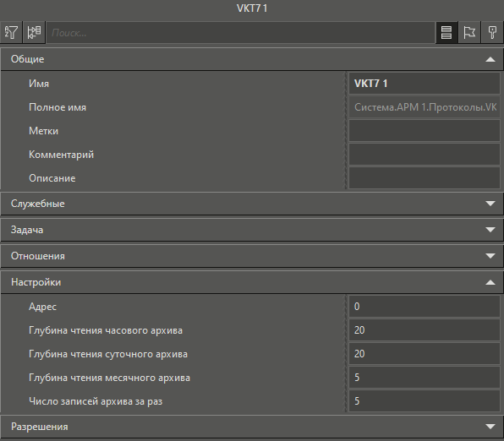Image resolution: width=504 pixels, height=441 pixels.
Task: Click the Поиск search field
Action: [240, 32]
